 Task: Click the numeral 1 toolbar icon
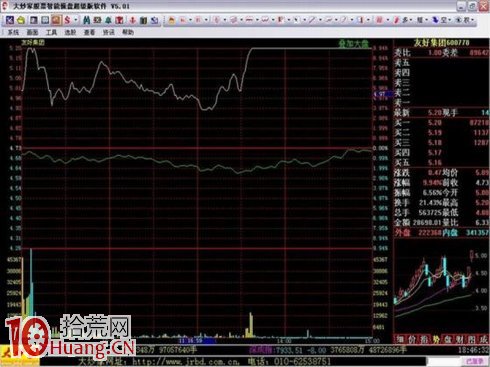(x=361, y=20)
